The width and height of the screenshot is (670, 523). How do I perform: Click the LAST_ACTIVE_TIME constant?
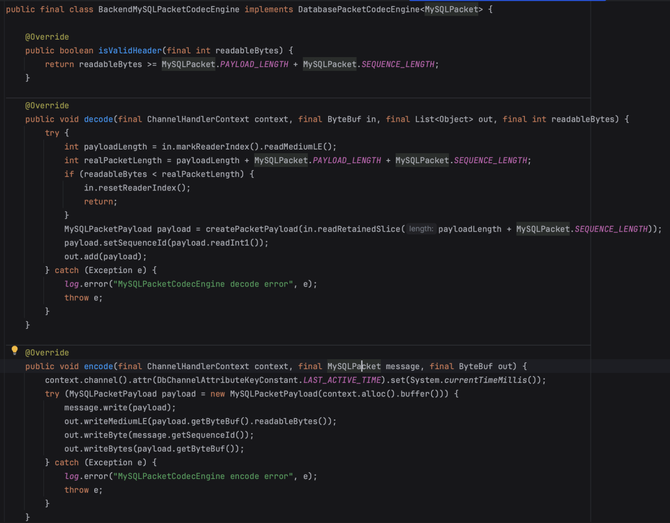pos(342,380)
